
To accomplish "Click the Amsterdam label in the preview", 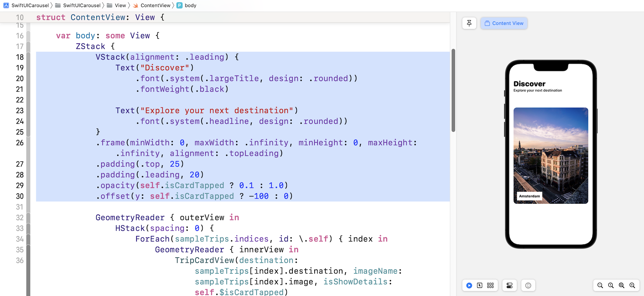I will (x=530, y=196).
